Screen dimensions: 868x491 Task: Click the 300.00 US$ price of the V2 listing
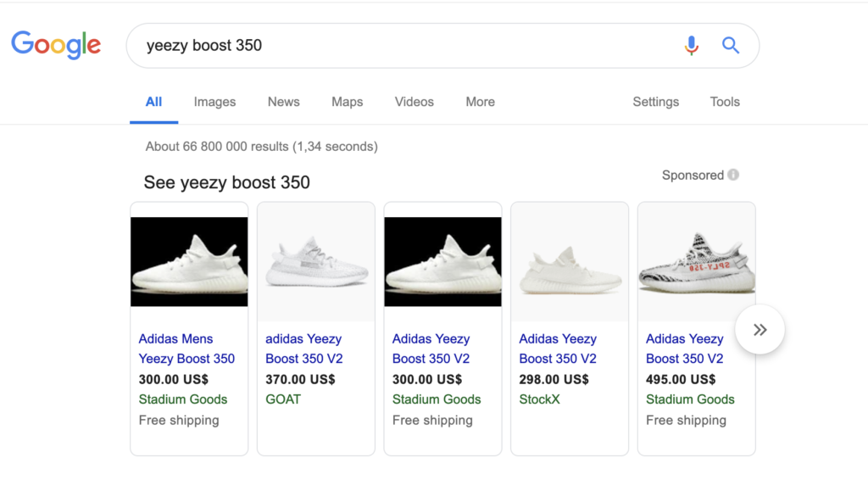pos(427,380)
